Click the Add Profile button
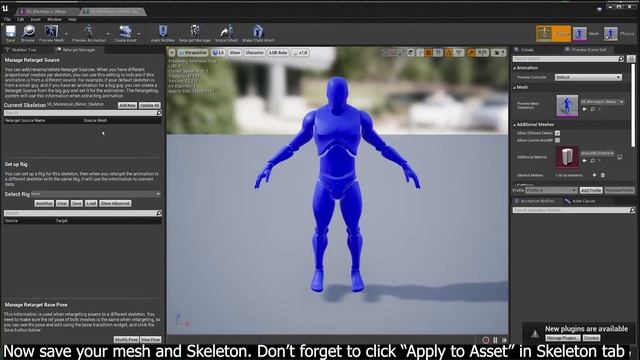The height and width of the screenshot is (360, 640). [591, 191]
